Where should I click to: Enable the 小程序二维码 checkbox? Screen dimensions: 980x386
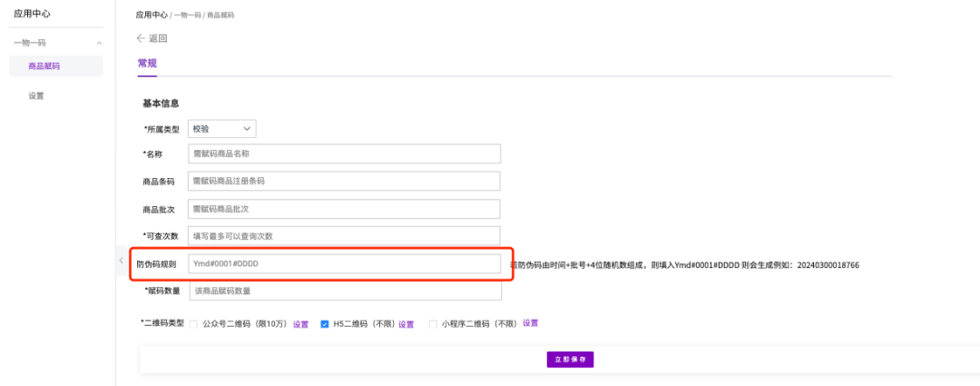[x=433, y=323]
